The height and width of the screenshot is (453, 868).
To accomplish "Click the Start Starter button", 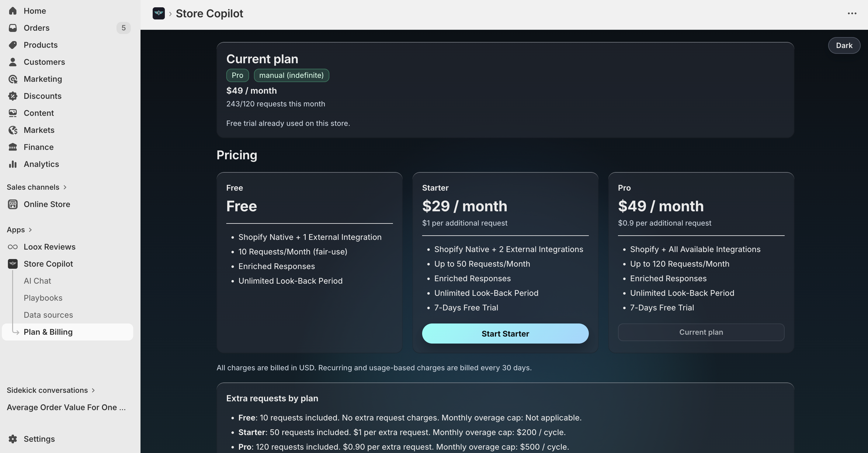I will click(505, 334).
